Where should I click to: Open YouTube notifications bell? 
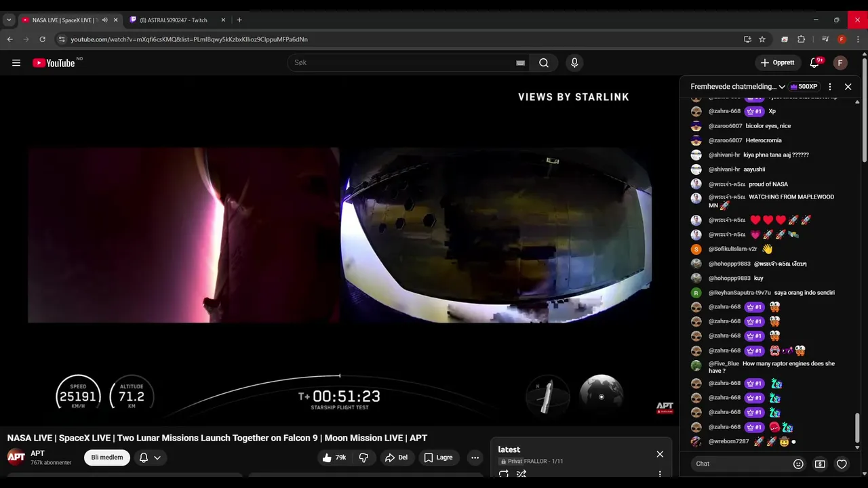(815, 63)
